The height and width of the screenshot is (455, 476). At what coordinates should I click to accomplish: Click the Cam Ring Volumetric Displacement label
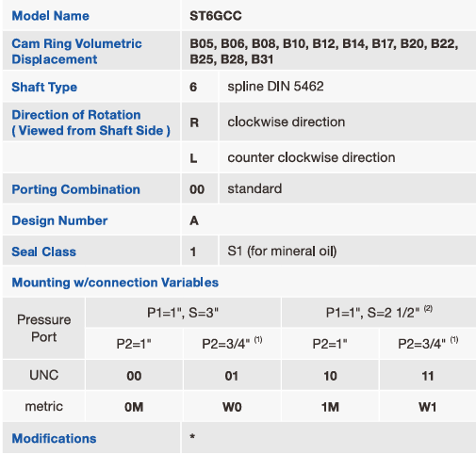[76, 51]
